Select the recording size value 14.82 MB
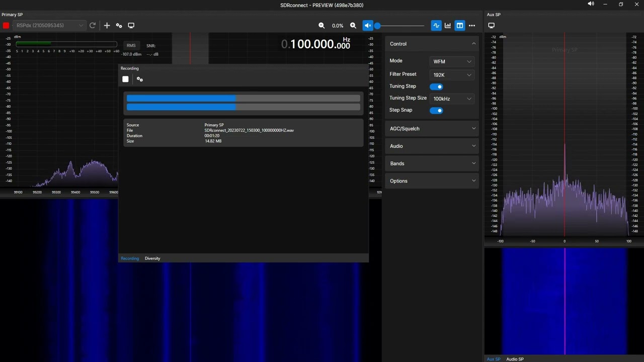This screenshot has height=362, width=644. (213, 141)
